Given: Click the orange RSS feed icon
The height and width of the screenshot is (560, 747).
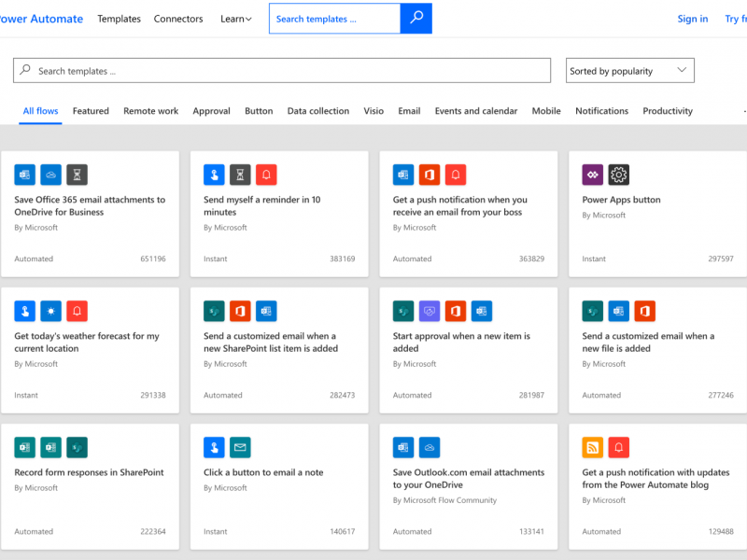Looking at the screenshot, I should click(x=593, y=447).
